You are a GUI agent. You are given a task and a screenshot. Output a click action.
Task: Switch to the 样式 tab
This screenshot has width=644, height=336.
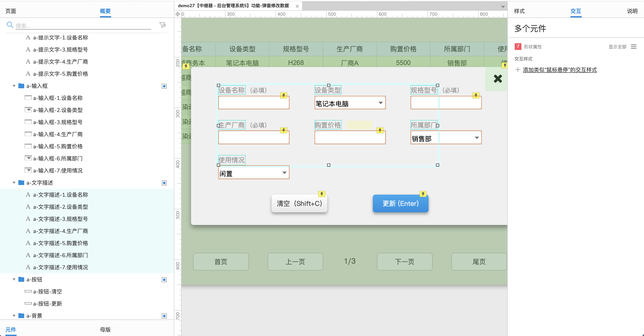coord(519,11)
